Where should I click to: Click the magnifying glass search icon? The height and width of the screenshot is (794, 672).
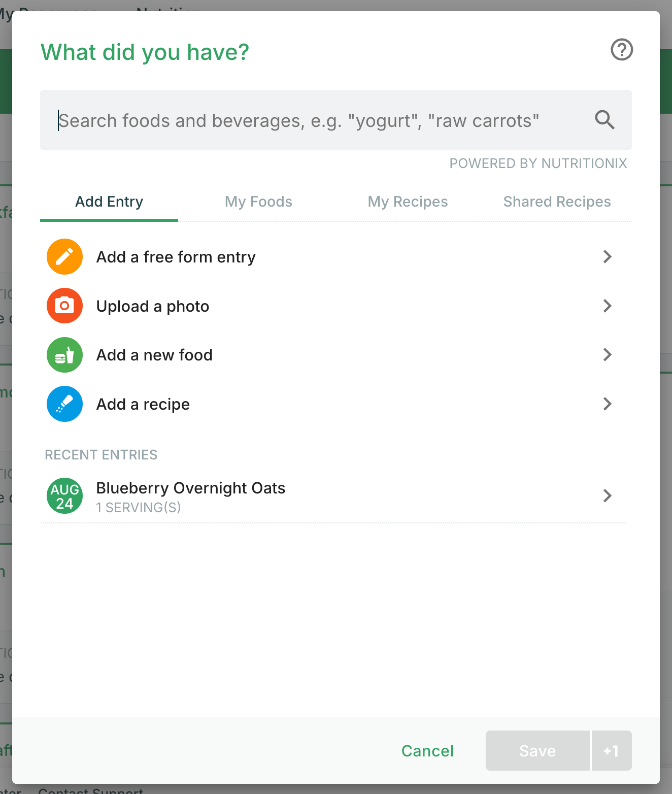(604, 120)
